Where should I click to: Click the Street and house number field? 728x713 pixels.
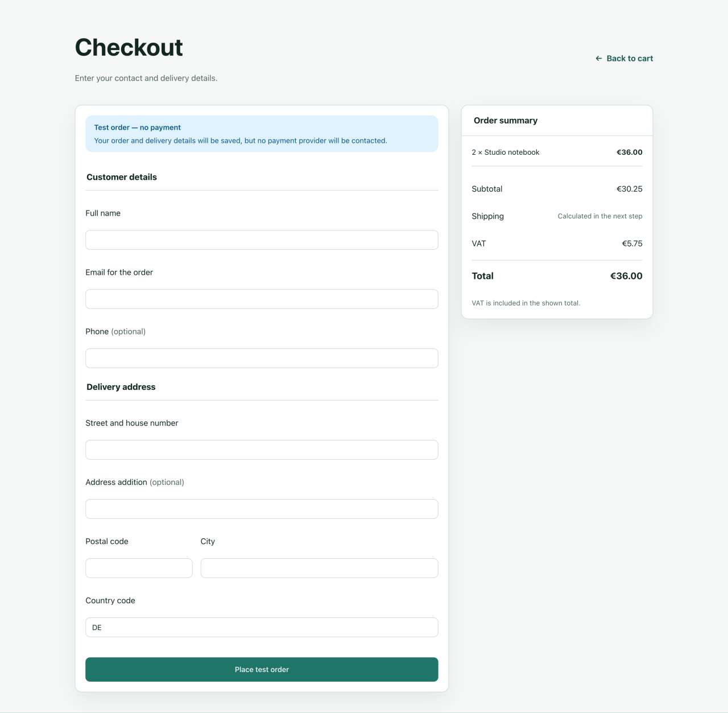[262, 450]
